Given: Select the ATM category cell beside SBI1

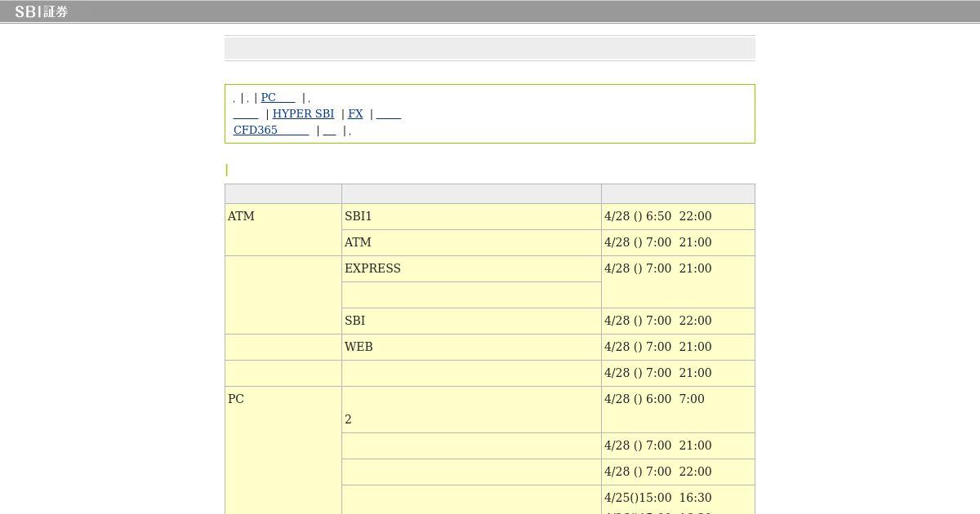Looking at the screenshot, I should 283,229.
